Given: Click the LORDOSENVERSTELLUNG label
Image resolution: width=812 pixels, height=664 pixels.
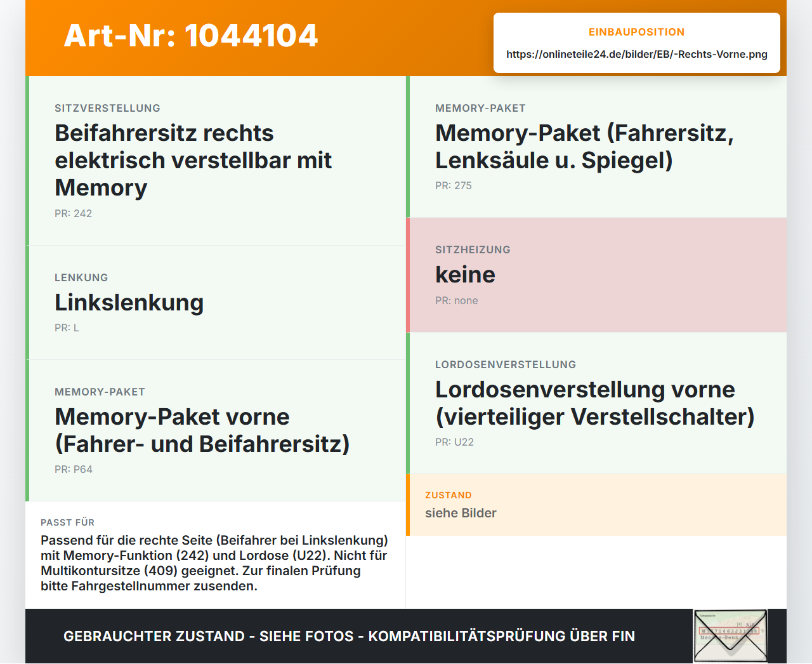Looking at the screenshot, I should (x=506, y=364).
